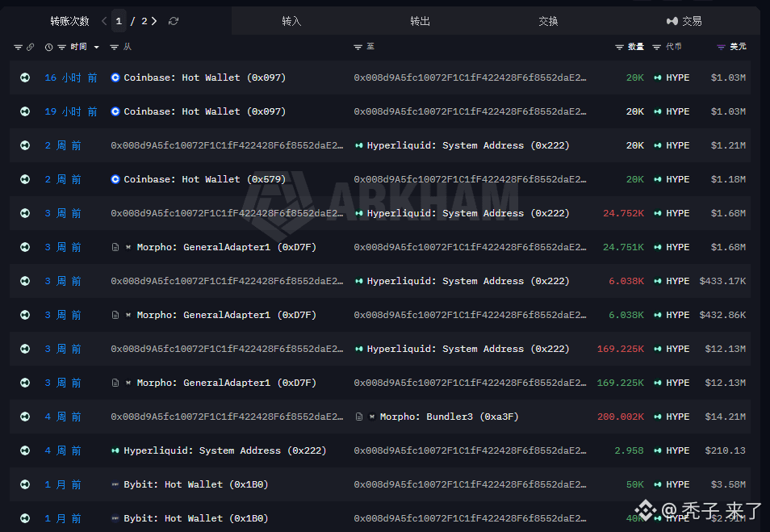Viewport: 770px width, 532px height.
Task: Switch to the 转出 tab
Action: [420, 21]
